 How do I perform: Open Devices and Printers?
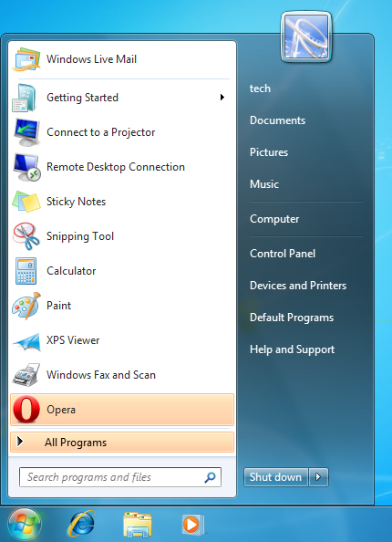(298, 286)
